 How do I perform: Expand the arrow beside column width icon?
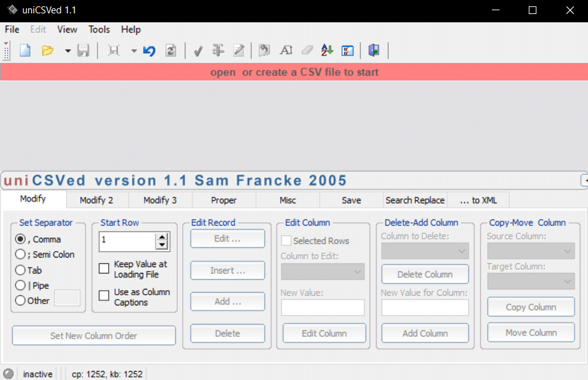coord(134,51)
